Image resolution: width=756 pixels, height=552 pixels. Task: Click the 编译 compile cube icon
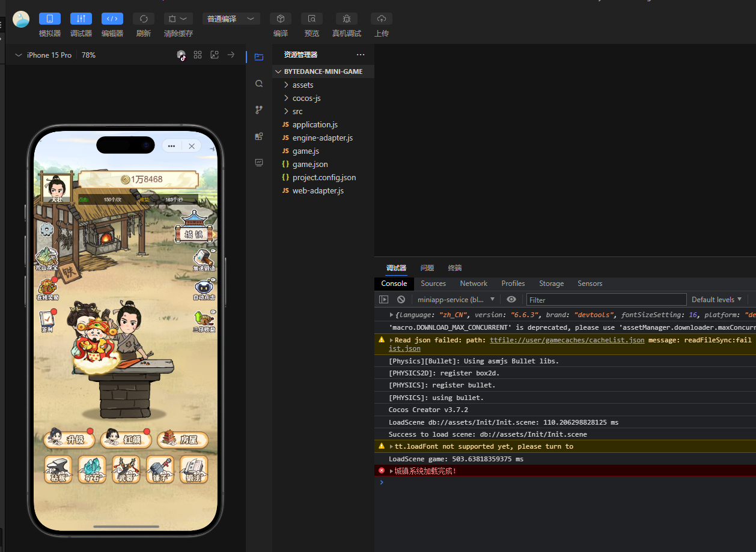click(x=281, y=19)
